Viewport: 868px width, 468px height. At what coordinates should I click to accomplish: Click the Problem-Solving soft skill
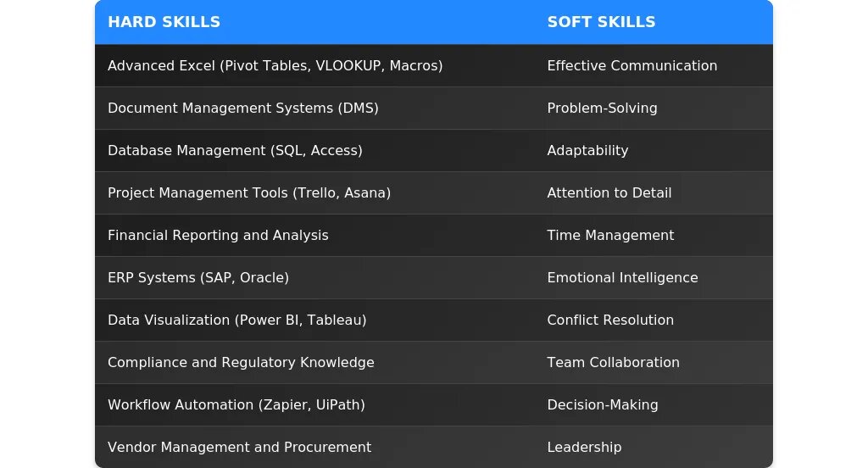click(602, 108)
